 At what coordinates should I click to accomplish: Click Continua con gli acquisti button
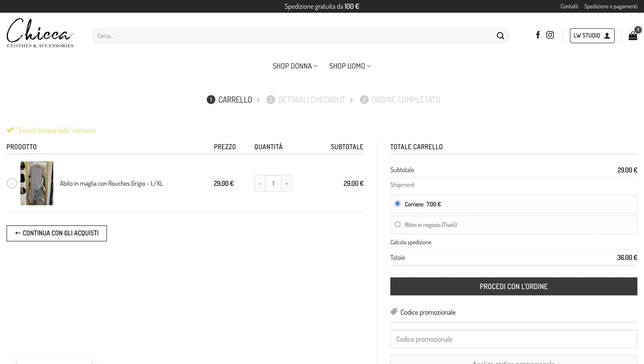57,233
